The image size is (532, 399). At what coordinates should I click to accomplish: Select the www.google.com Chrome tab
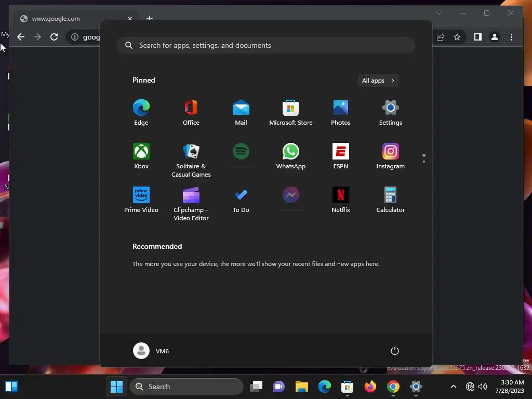point(75,19)
